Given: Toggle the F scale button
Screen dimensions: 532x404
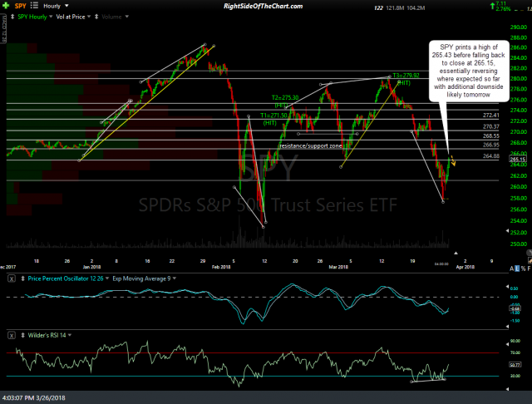Looking at the screenshot, I should pyautogui.click(x=529, y=269).
